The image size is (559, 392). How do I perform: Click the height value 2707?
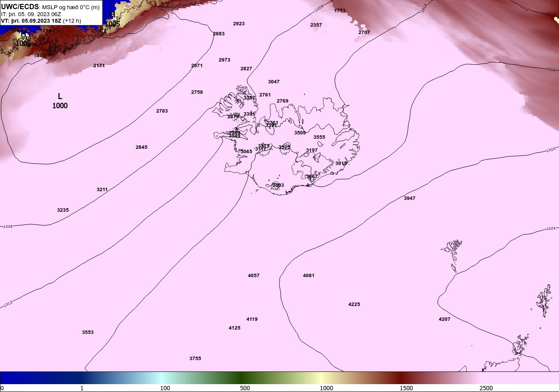pos(364,32)
